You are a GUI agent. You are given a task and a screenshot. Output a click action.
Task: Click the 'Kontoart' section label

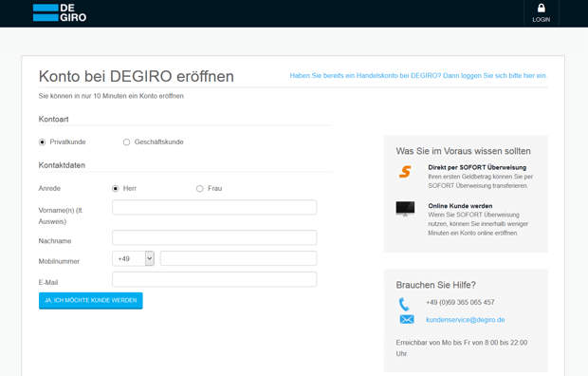[54, 120]
